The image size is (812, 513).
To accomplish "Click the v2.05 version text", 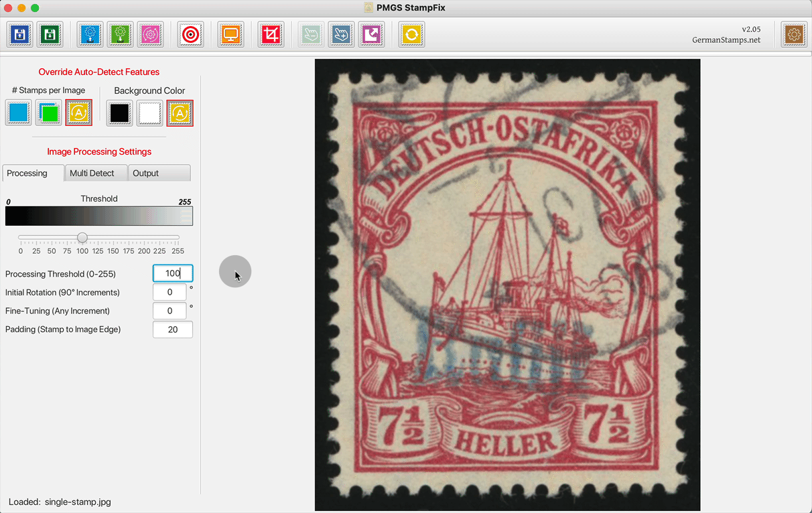I will tap(751, 29).
